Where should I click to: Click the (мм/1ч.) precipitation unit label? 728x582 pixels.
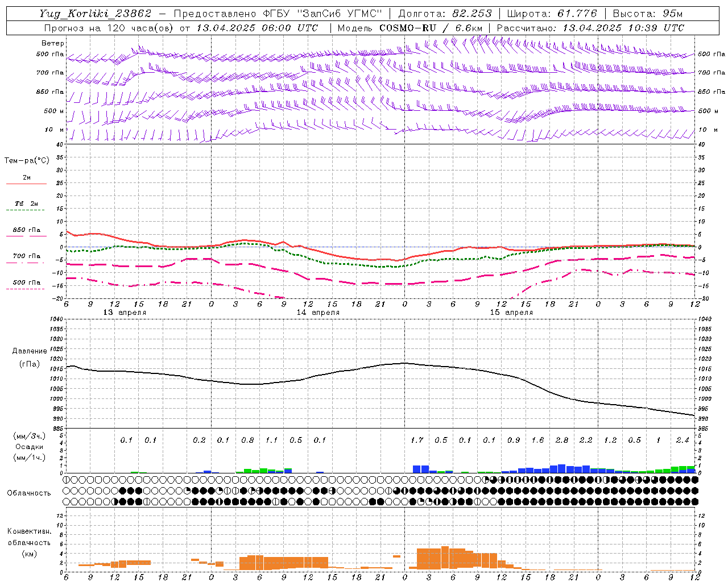tap(30, 458)
